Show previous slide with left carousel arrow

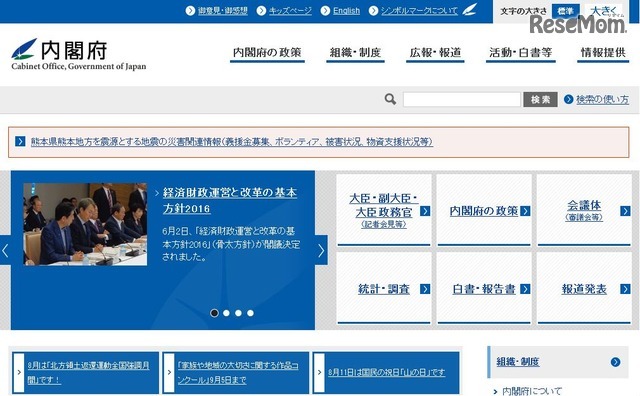5,250
